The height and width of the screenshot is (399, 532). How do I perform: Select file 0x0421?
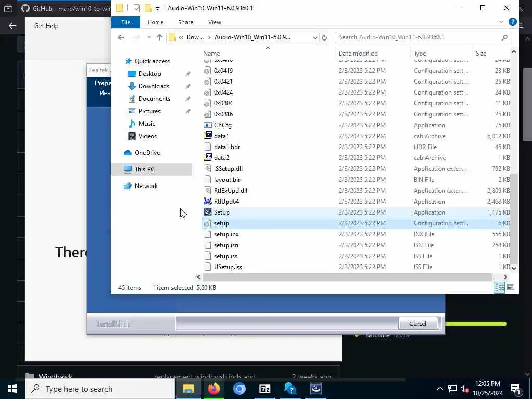(x=223, y=82)
